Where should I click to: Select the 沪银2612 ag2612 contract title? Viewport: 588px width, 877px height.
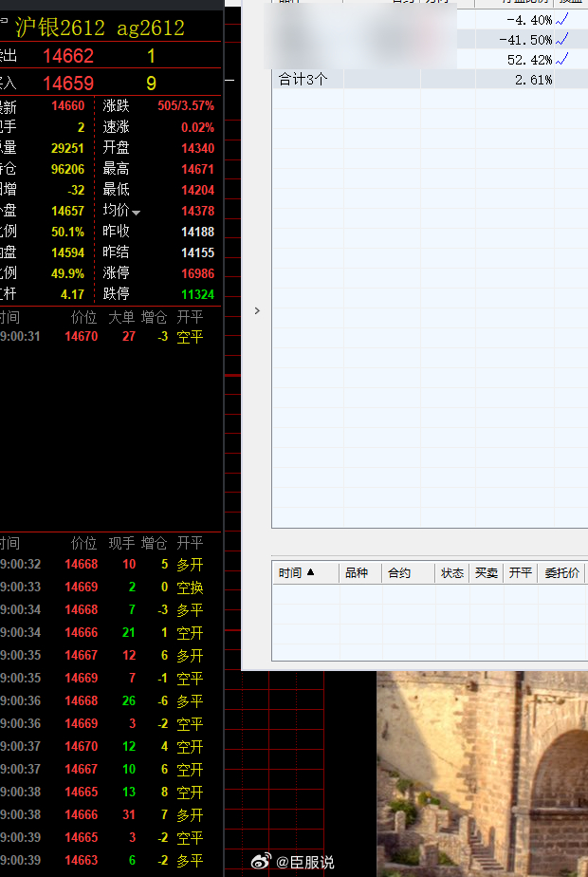coord(100,28)
